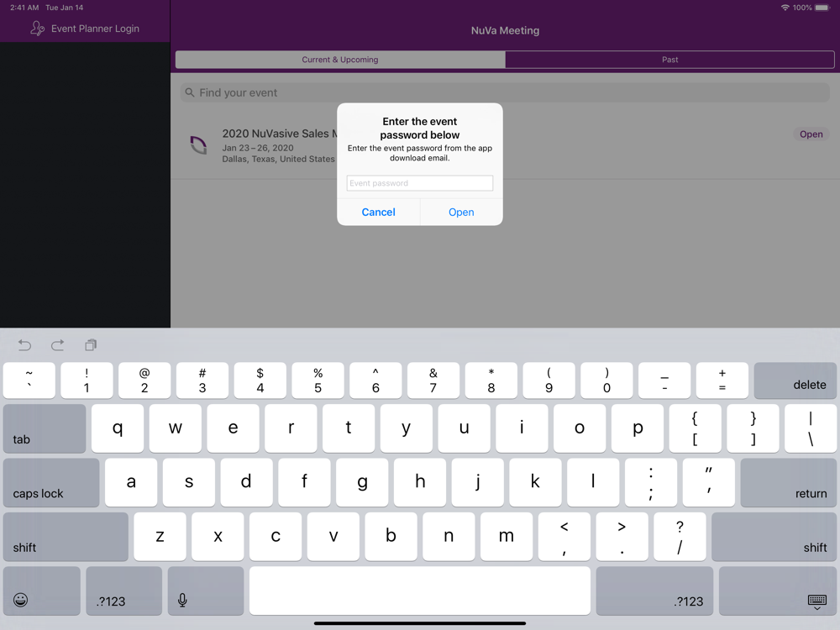Viewport: 840px width, 630px height.
Task: Click the search magnifier icon
Action: (x=190, y=92)
